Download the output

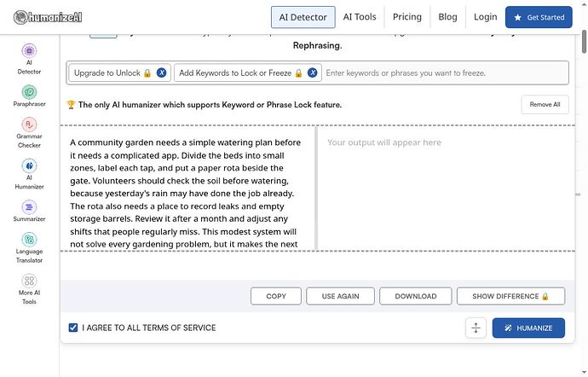point(416,296)
